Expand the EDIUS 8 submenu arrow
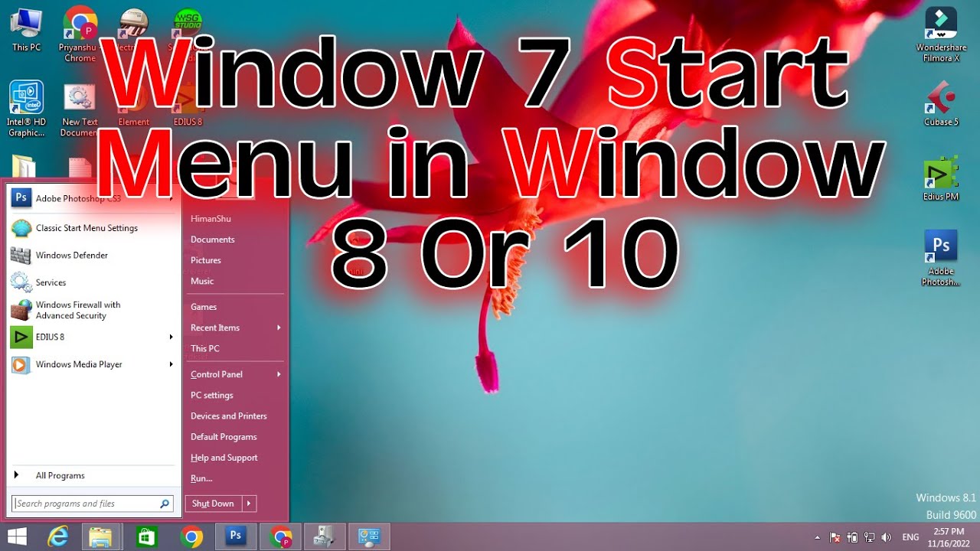Viewport: 980px width, 551px height. point(171,337)
